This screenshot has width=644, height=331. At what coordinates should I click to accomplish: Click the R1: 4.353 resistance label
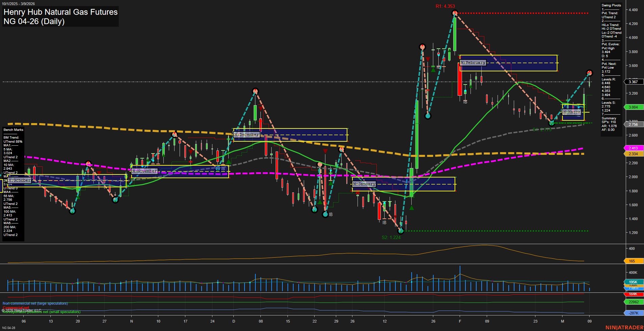click(445, 6)
